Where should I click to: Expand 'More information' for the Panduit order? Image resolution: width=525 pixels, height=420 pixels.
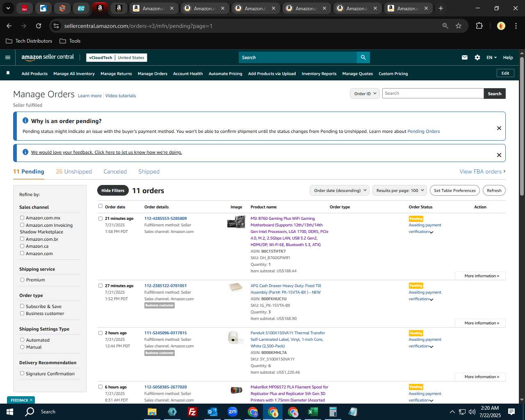(x=480, y=377)
